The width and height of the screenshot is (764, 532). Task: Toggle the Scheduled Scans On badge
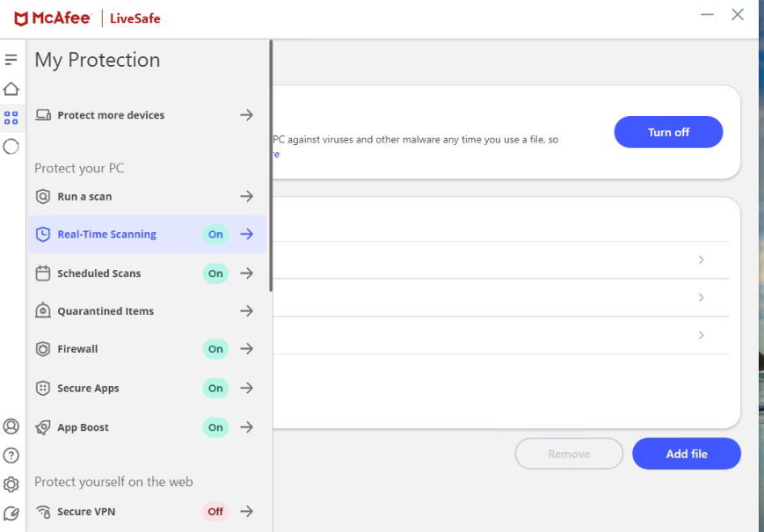coord(215,273)
